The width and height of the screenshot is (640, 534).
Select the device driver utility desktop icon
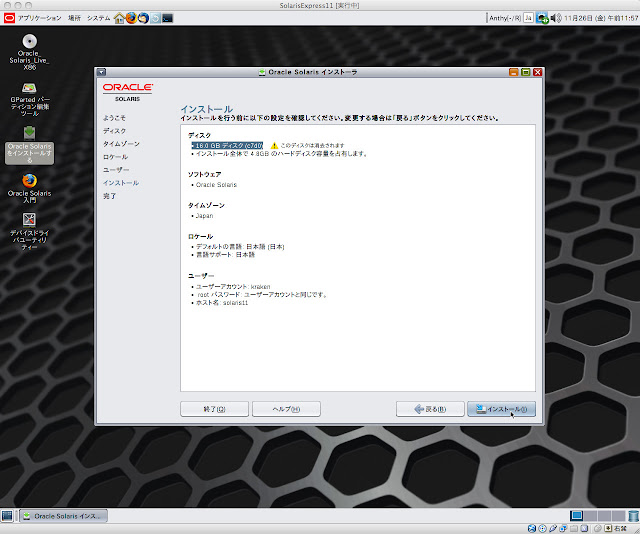29,231
